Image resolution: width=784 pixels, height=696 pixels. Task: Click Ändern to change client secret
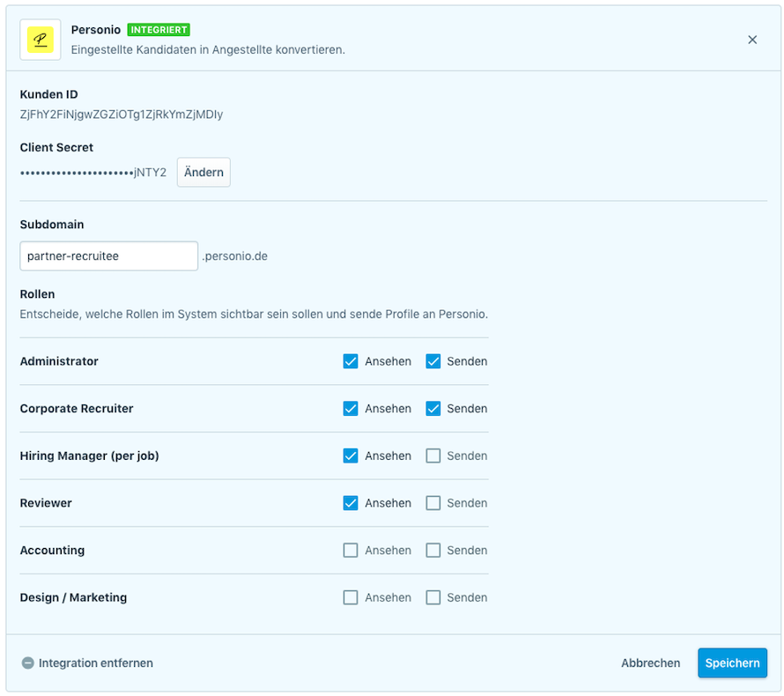coord(203,172)
